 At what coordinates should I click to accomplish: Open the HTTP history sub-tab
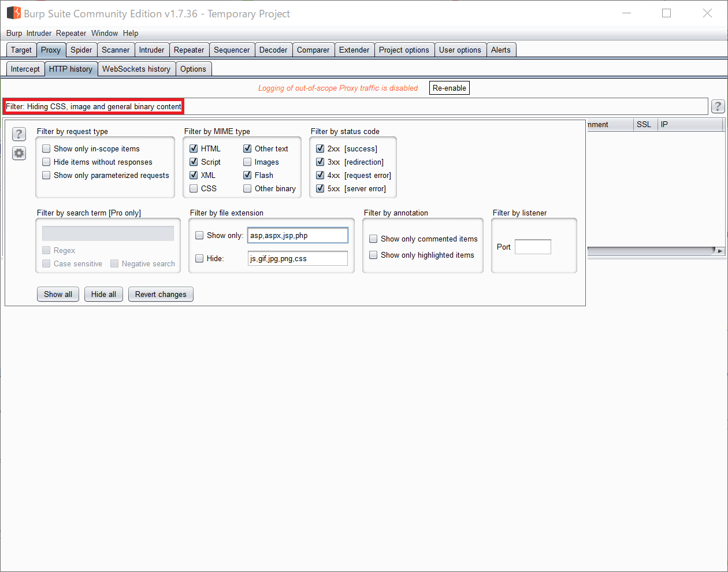click(x=71, y=69)
